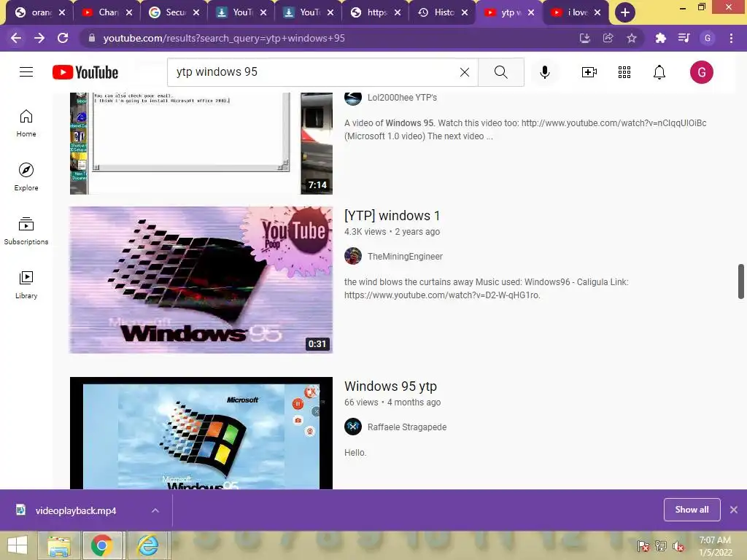
Task: Click TheMiningEngineer channel avatar
Action: click(x=353, y=256)
